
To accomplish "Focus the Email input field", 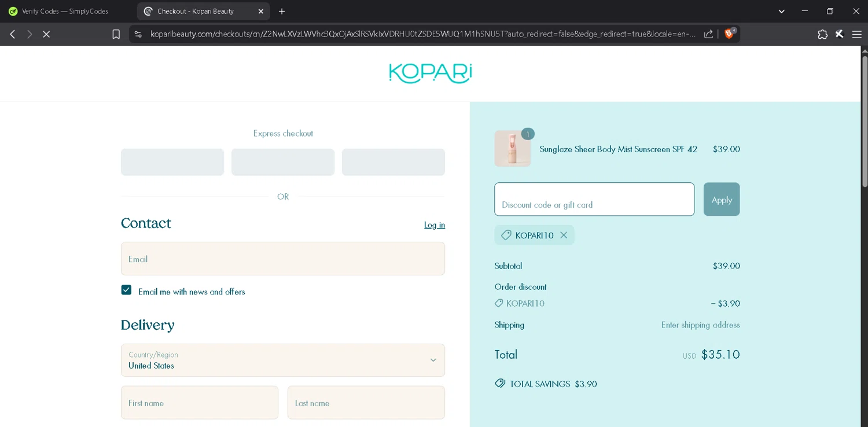I will [x=283, y=259].
